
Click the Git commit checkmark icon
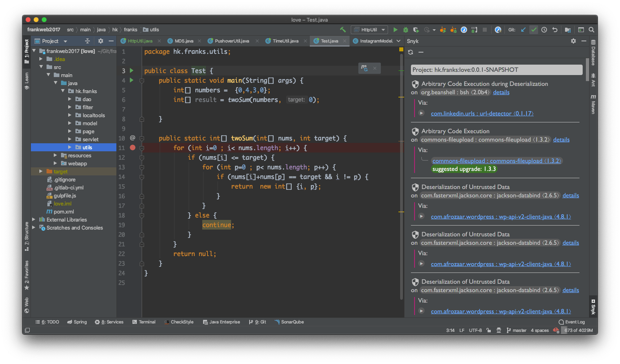click(x=534, y=30)
